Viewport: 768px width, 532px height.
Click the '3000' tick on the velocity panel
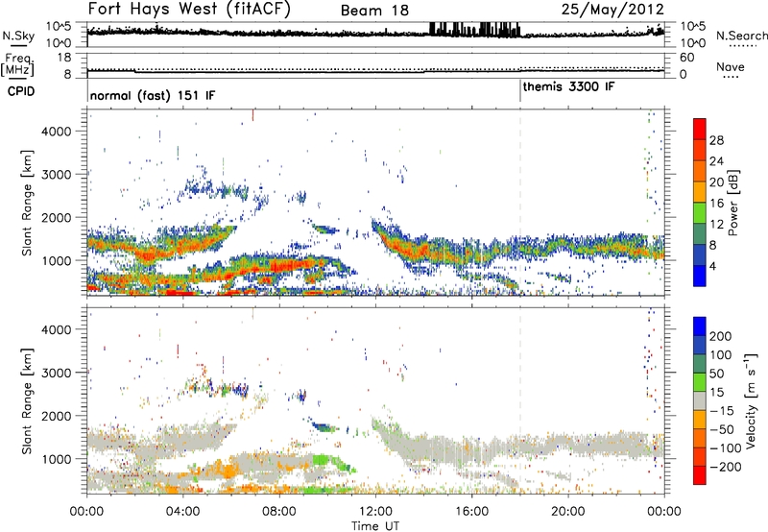click(x=57, y=373)
